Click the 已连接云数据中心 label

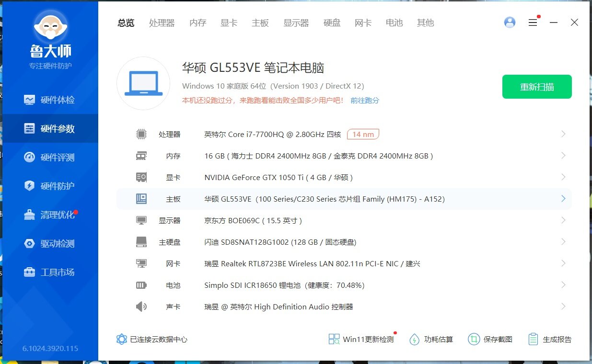[159, 339]
